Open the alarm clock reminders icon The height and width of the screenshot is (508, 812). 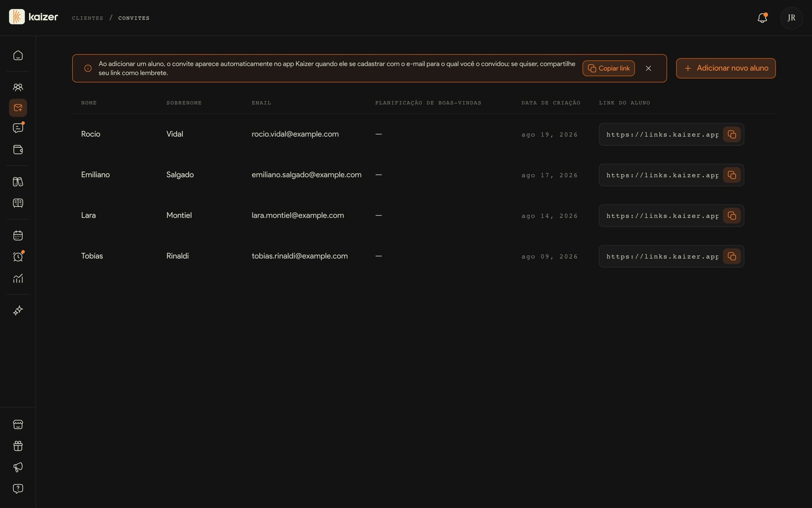pyautogui.click(x=18, y=257)
